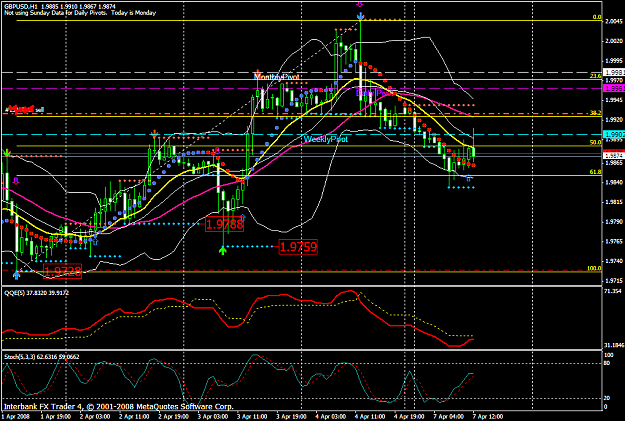Image resolution: width=625 pixels, height=421 pixels.
Task: Click 1.9945 on the price axis
Action: 614,100
